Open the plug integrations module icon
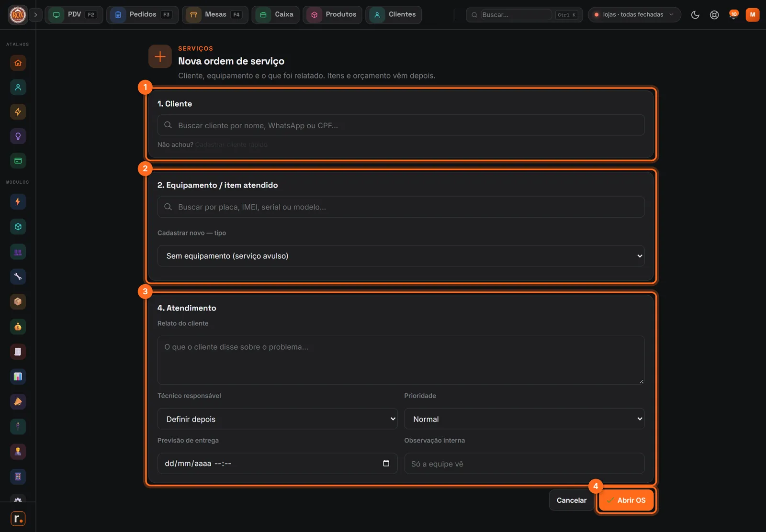766x532 pixels. tap(18, 426)
